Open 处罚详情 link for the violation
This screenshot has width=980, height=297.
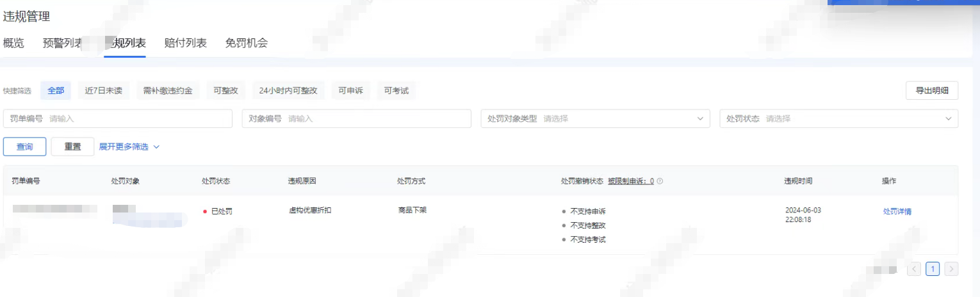pyautogui.click(x=897, y=211)
